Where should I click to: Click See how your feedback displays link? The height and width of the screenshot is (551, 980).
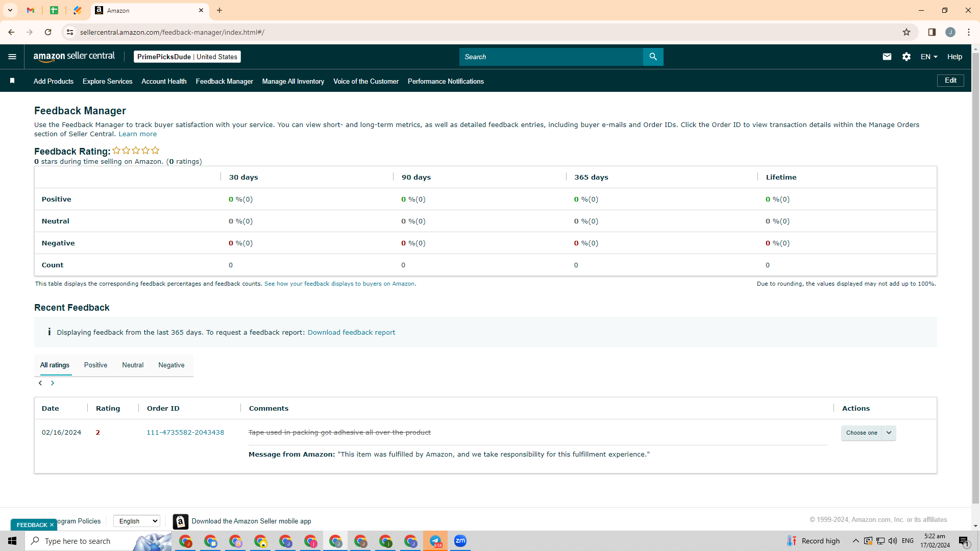tap(340, 284)
